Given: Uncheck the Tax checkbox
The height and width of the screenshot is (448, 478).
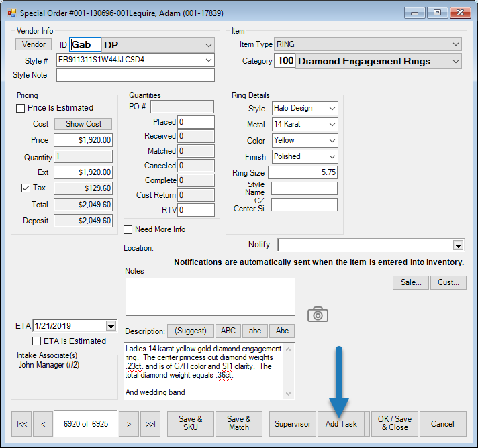Looking at the screenshot, I should [x=26, y=188].
